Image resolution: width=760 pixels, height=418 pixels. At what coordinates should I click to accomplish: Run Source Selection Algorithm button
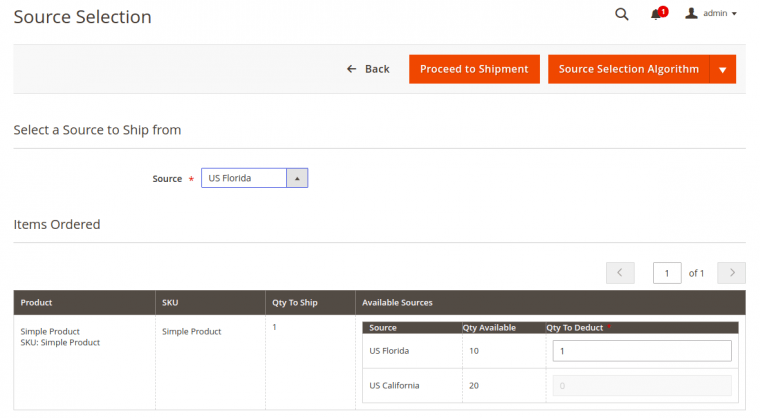click(629, 69)
